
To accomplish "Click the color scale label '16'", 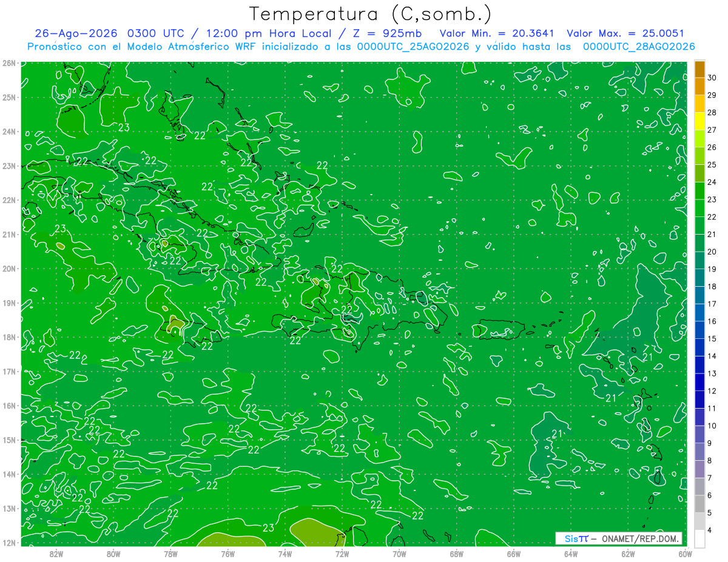I will [x=712, y=321].
